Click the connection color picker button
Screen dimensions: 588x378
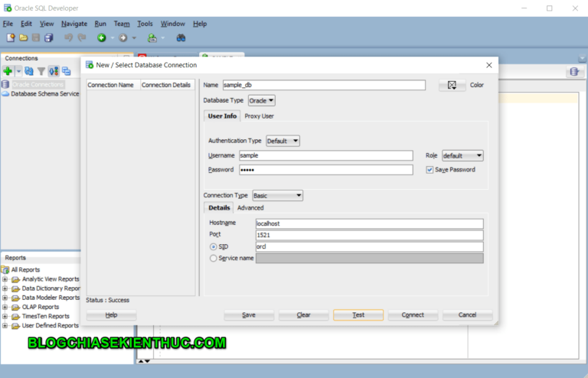(452, 85)
